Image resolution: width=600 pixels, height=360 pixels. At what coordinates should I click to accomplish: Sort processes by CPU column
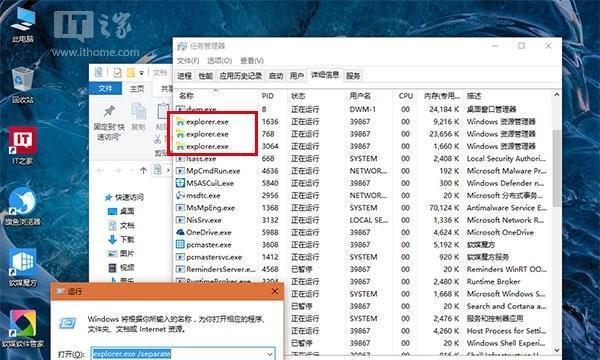click(x=406, y=96)
